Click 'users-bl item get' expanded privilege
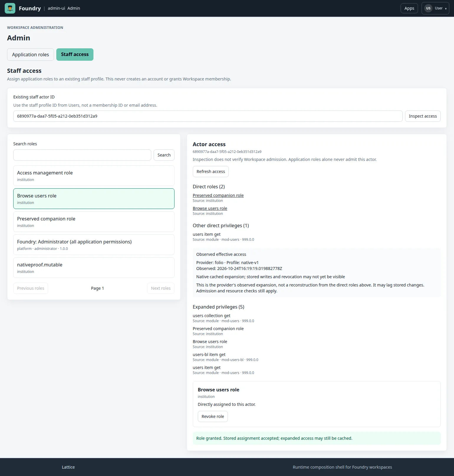The width and height of the screenshot is (454, 476). [x=209, y=355]
